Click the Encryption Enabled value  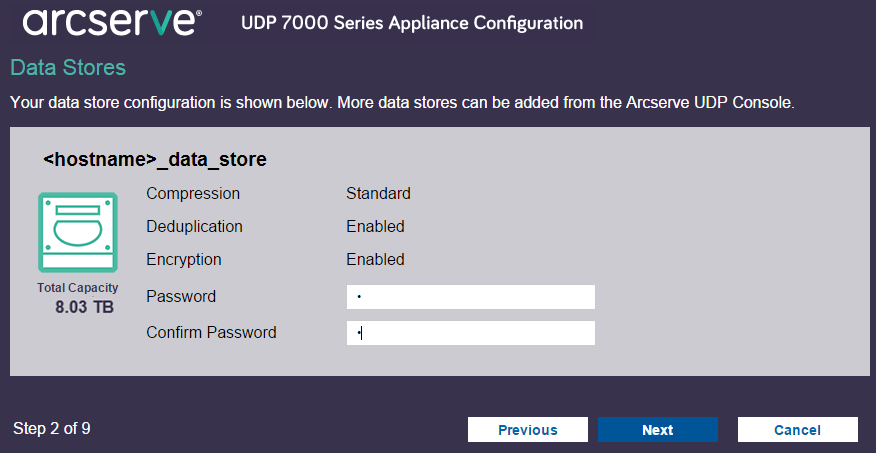coord(375,260)
